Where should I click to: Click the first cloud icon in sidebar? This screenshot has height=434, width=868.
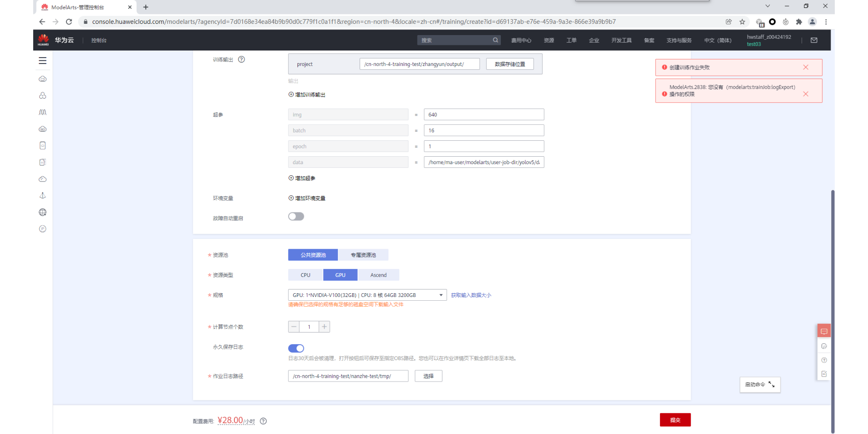pyautogui.click(x=43, y=79)
